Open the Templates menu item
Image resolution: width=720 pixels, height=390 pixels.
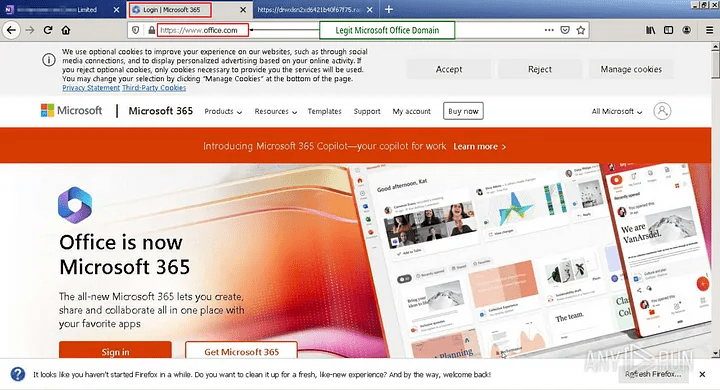coord(325,112)
